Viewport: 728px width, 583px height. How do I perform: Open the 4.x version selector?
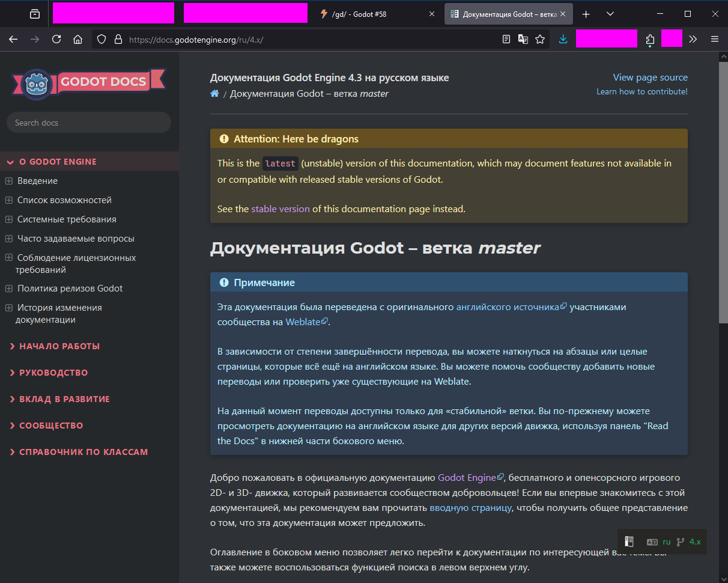[689, 542]
